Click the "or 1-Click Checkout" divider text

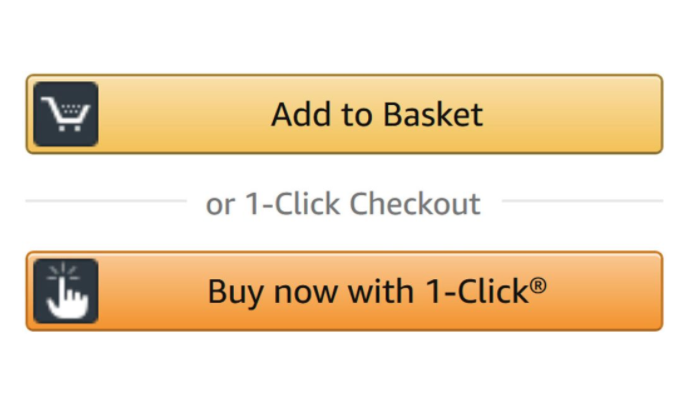[343, 204]
